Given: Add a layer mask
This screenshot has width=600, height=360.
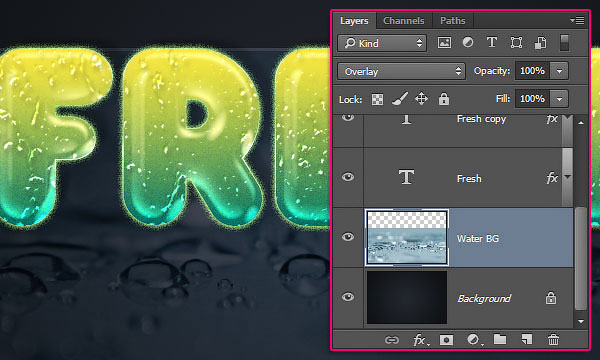Looking at the screenshot, I should tap(446, 340).
